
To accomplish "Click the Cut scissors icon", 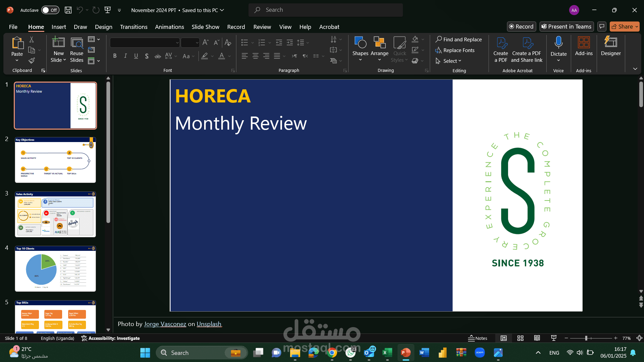I will pos(32,40).
